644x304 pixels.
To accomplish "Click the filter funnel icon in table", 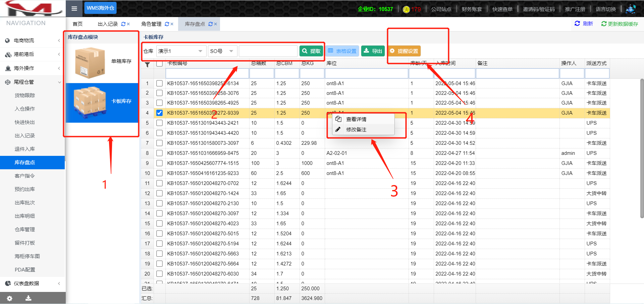I will click(147, 65).
